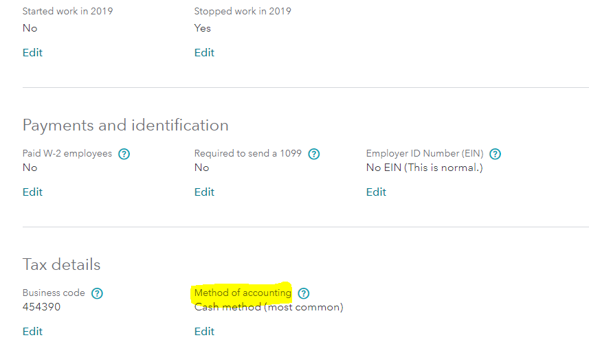Click the Cash method (most common) text
This screenshot has width=589, height=364.
coord(268,307)
